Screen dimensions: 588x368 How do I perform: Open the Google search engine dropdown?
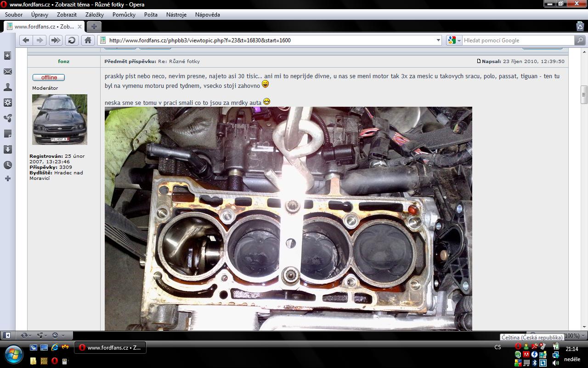click(454, 40)
